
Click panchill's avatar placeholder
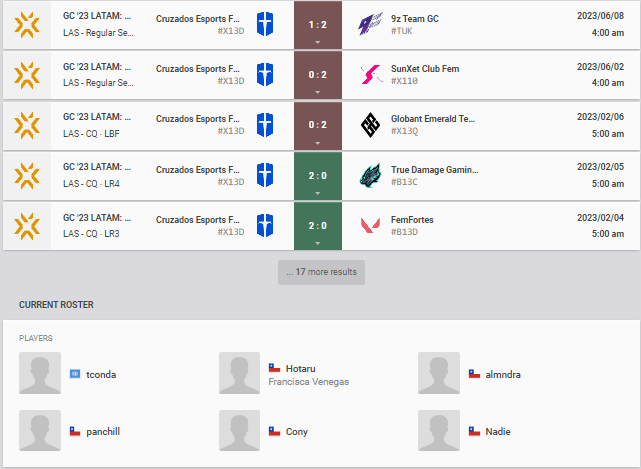40,431
